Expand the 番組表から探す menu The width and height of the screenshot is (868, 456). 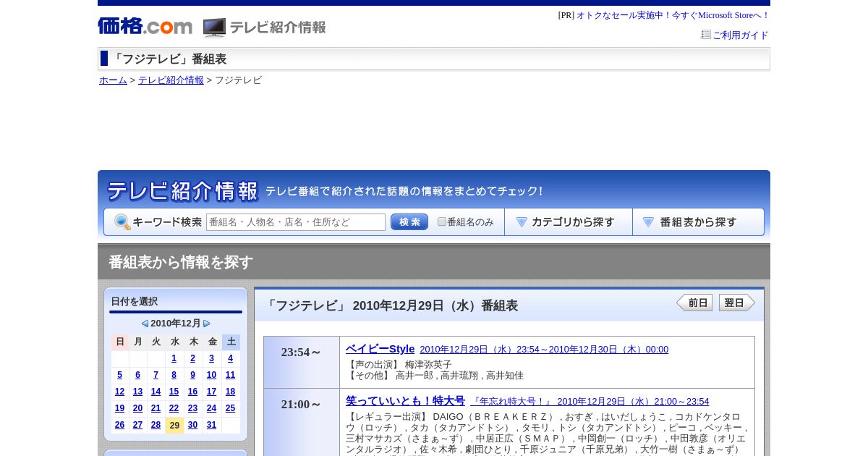click(698, 222)
